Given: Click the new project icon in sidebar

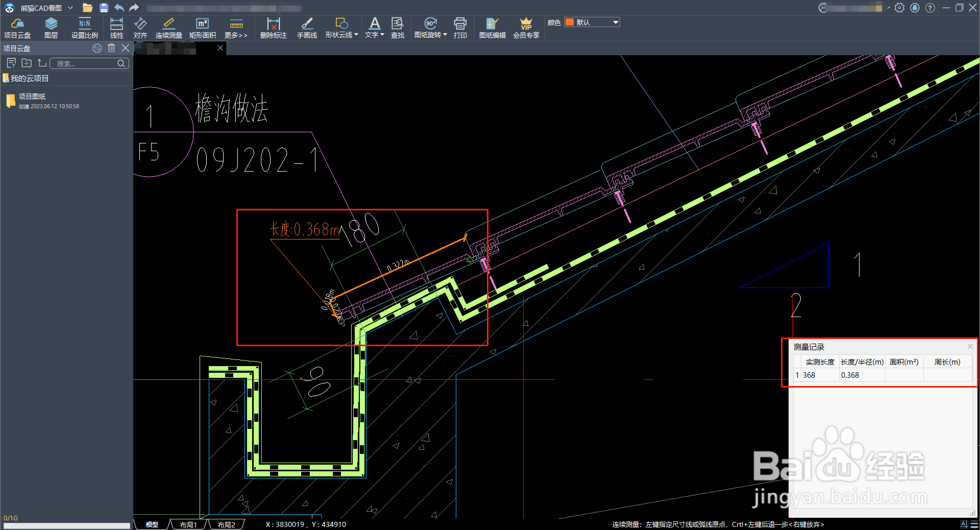Looking at the screenshot, I should tap(11, 63).
